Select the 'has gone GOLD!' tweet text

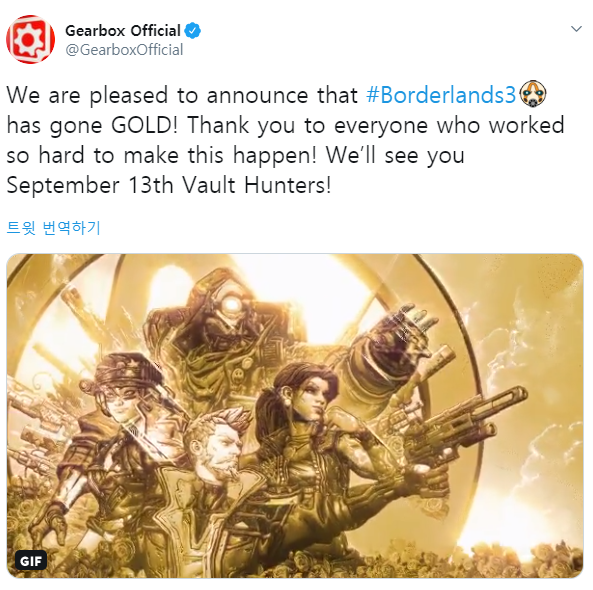tap(92, 125)
